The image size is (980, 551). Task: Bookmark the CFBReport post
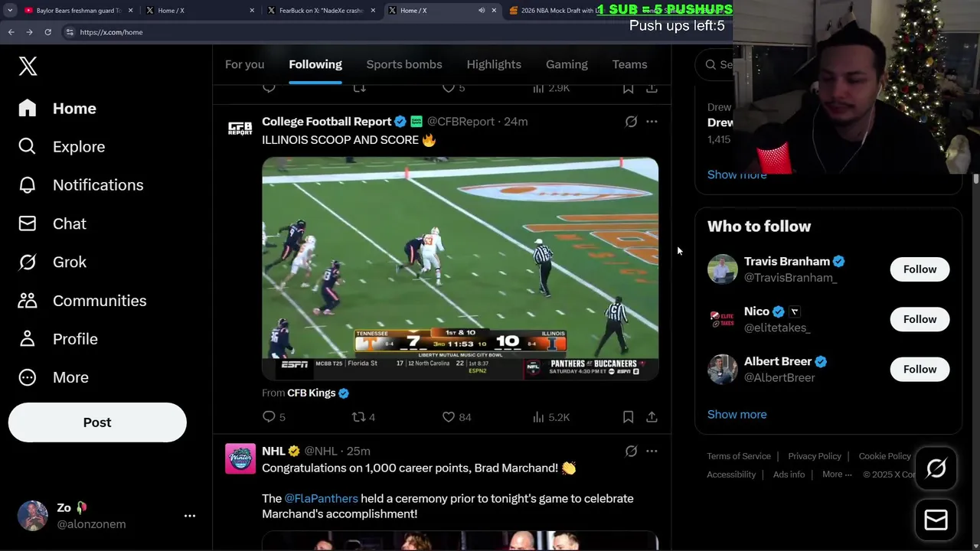coord(628,417)
